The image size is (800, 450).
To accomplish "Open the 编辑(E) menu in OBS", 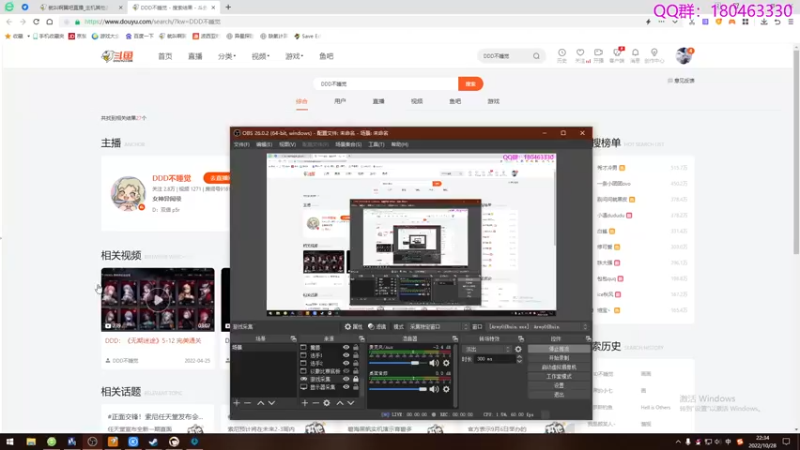I will click(x=264, y=144).
